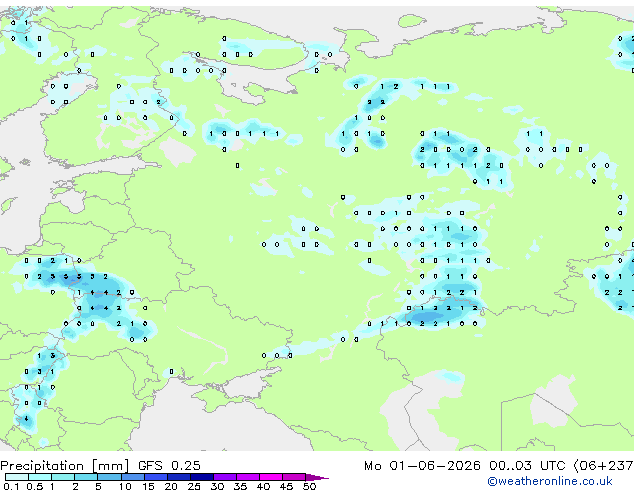Select the 0.5 mm legend color swatch

click(x=40, y=477)
